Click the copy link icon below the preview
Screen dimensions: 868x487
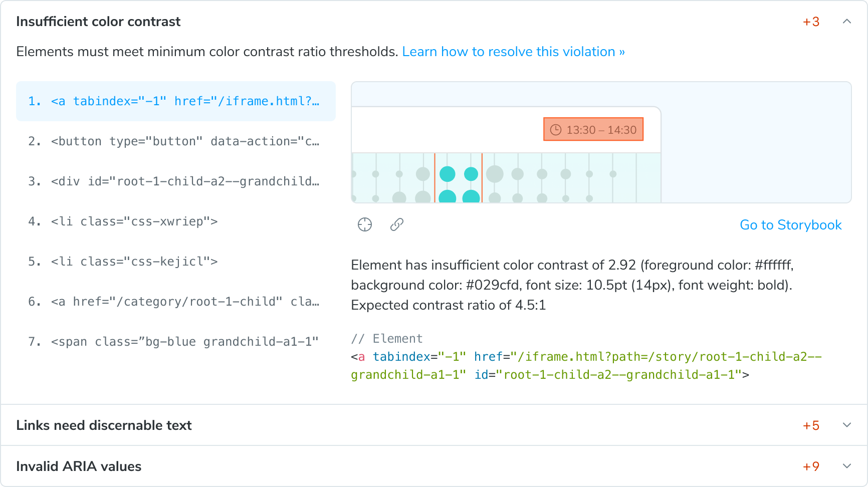coord(397,224)
